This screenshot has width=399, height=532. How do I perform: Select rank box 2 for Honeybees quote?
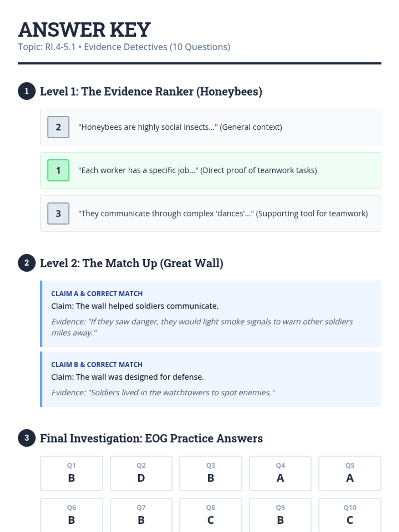(x=58, y=127)
